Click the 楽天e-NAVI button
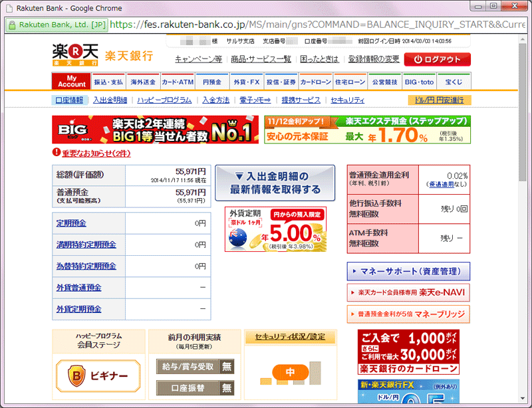This screenshot has height=408, width=532. (x=408, y=292)
